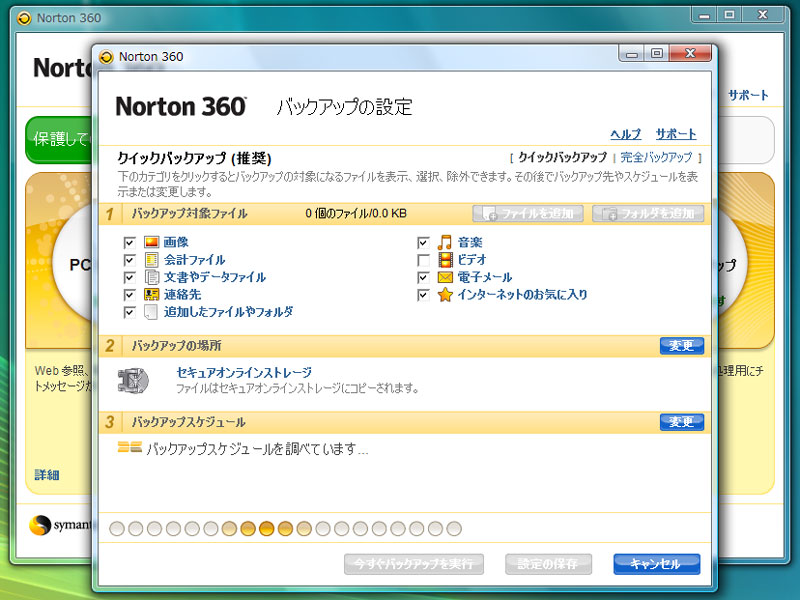The height and width of the screenshot is (600, 800).
Task: Open the 文書やデータファイル category link
Action: coord(215,277)
